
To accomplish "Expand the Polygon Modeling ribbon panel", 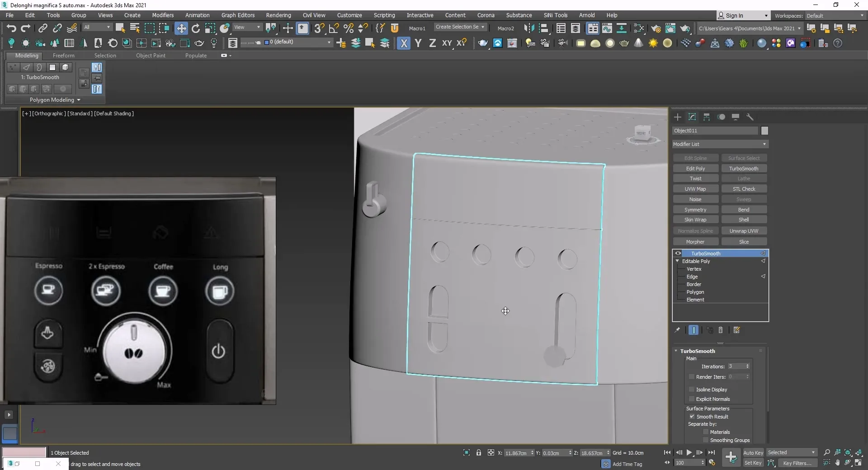I will pyautogui.click(x=55, y=100).
